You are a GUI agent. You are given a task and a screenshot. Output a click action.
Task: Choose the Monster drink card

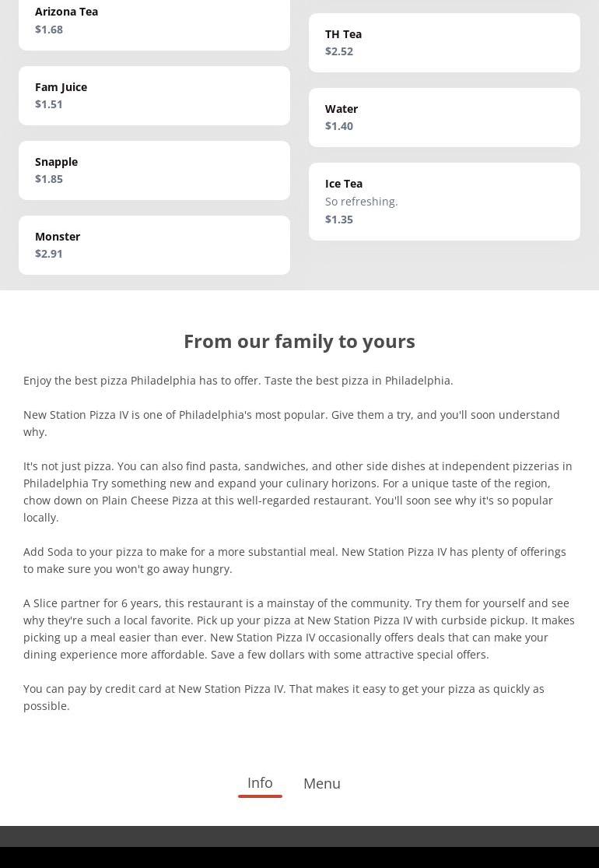click(x=154, y=245)
